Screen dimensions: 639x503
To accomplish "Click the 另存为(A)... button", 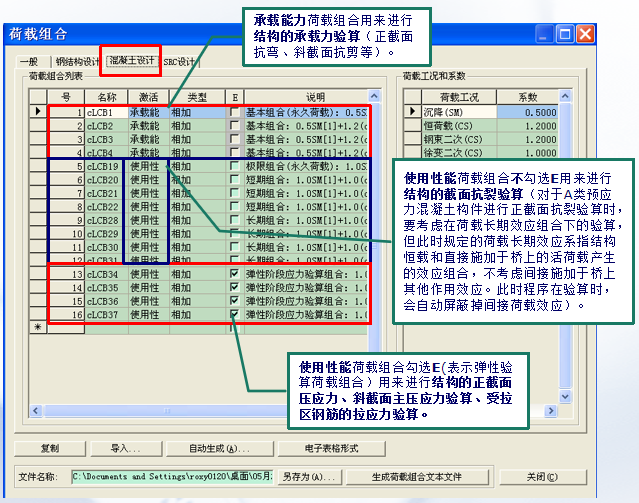I will point(309,477).
